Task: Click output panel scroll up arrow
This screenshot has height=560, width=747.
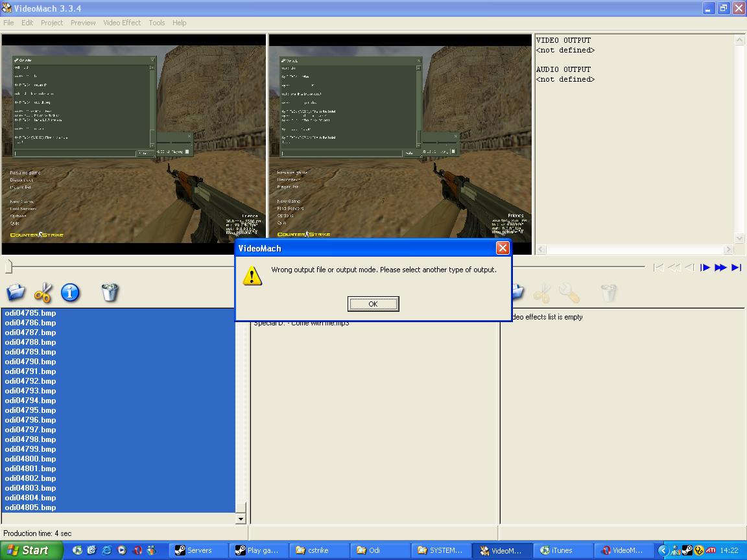Action: coord(739,40)
